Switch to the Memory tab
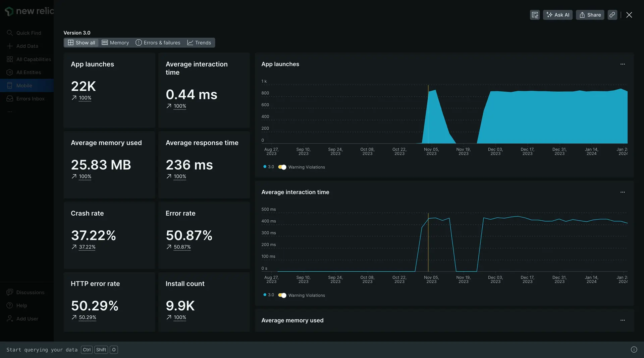This screenshot has height=358, width=644. (x=115, y=43)
